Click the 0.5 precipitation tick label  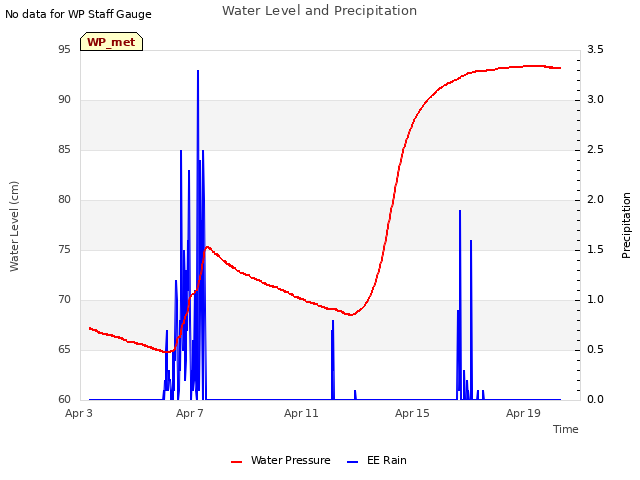coord(595,350)
